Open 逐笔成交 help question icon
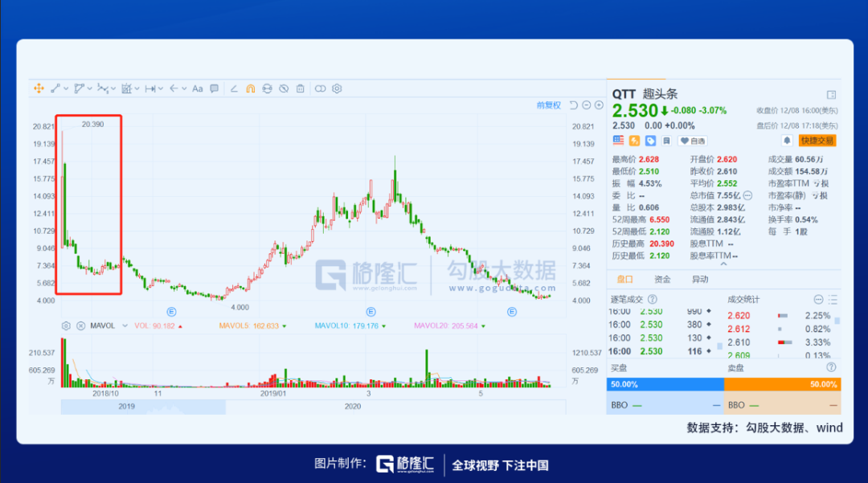Image resolution: width=868 pixels, height=483 pixels. tap(653, 299)
